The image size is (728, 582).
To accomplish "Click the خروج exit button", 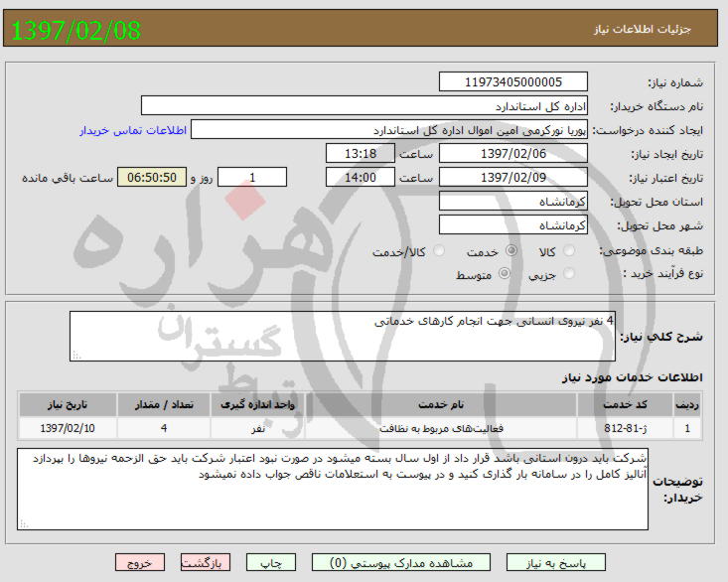I will tap(140, 562).
